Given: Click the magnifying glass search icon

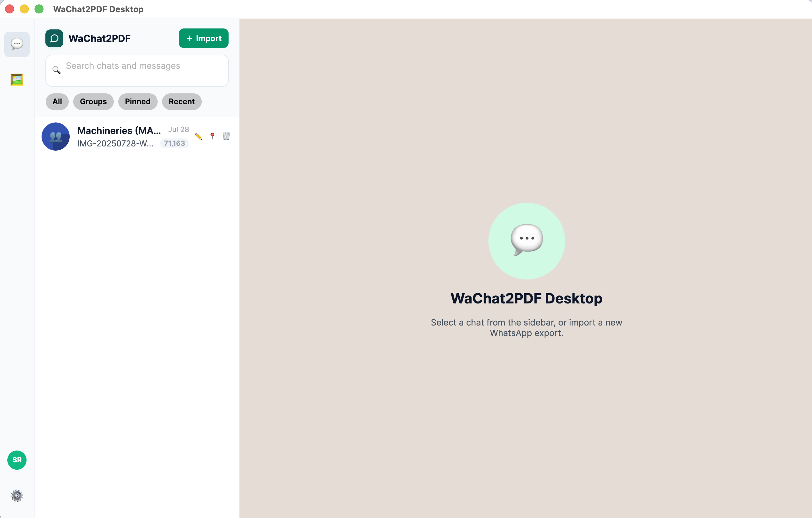Looking at the screenshot, I should coord(56,70).
